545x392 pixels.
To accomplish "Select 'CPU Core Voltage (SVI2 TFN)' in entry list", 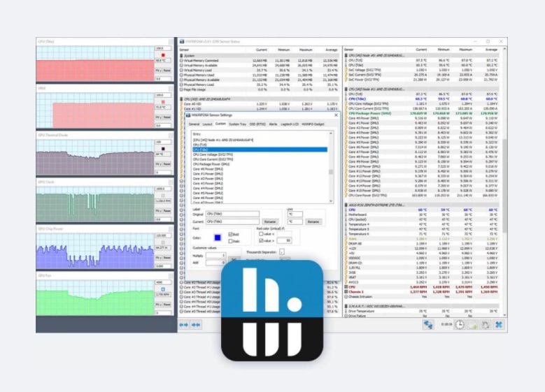I will pos(260,154).
